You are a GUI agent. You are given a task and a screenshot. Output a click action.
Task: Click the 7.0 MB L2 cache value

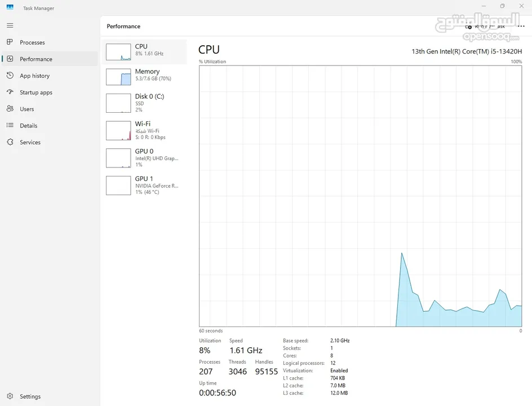[x=338, y=386]
